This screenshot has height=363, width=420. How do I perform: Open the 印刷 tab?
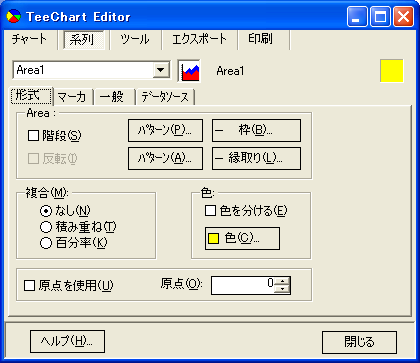(261, 40)
